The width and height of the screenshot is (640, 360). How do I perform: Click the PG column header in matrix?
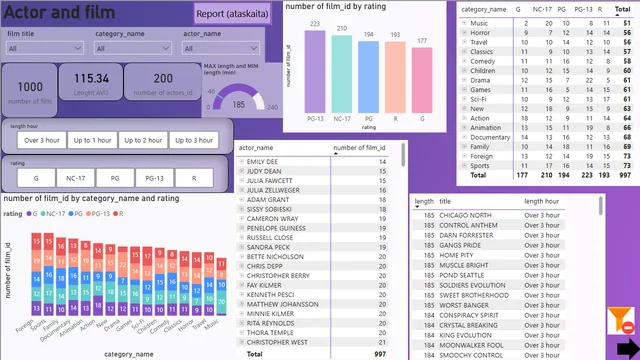562,9
